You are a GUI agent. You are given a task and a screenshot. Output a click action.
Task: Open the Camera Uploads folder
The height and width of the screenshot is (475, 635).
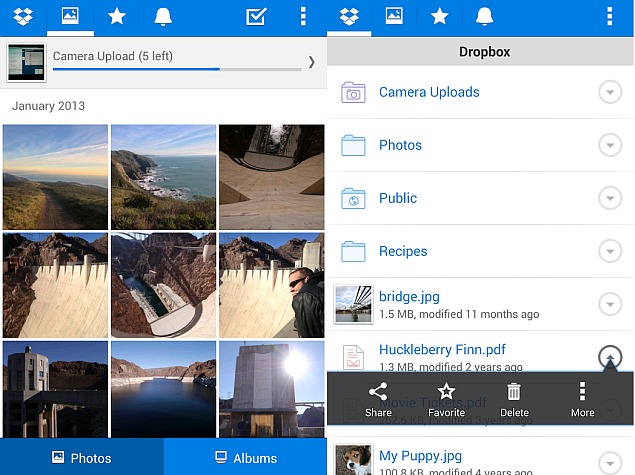tap(480, 92)
